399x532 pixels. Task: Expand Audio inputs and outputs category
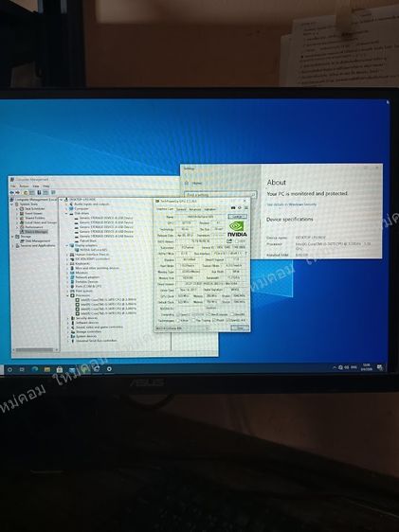pos(66,204)
